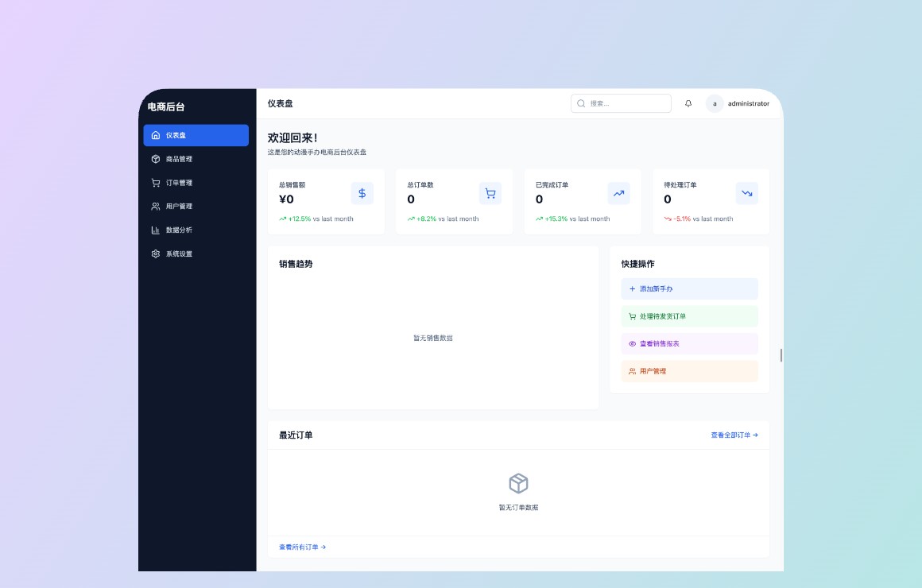This screenshot has height=588, width=922.
Task: Click the ¥0 total sales value
Action: (x=286, y=199)
